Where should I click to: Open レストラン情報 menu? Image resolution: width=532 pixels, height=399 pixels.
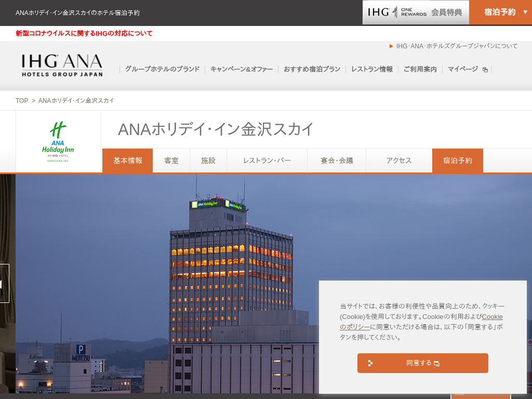pos(372,69)
